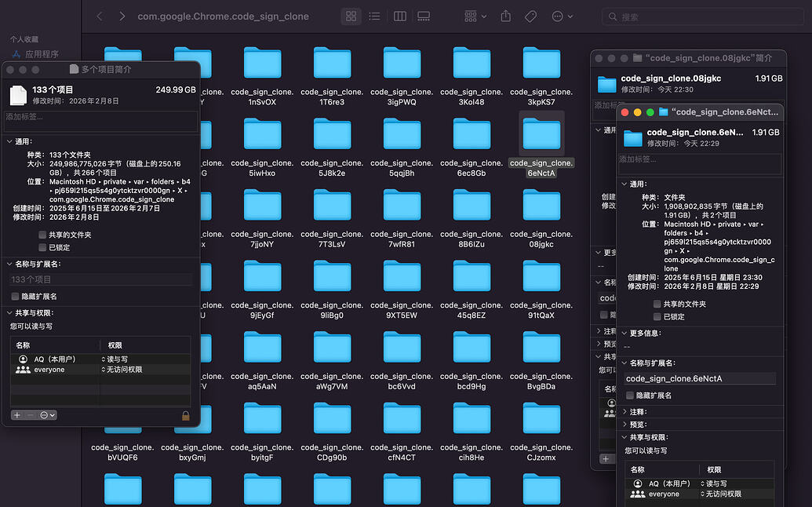Image resolution: width=812 pixels, height=507 pixels.
Task: Click the Share toolbar icon
Action: tap(506, 16)
